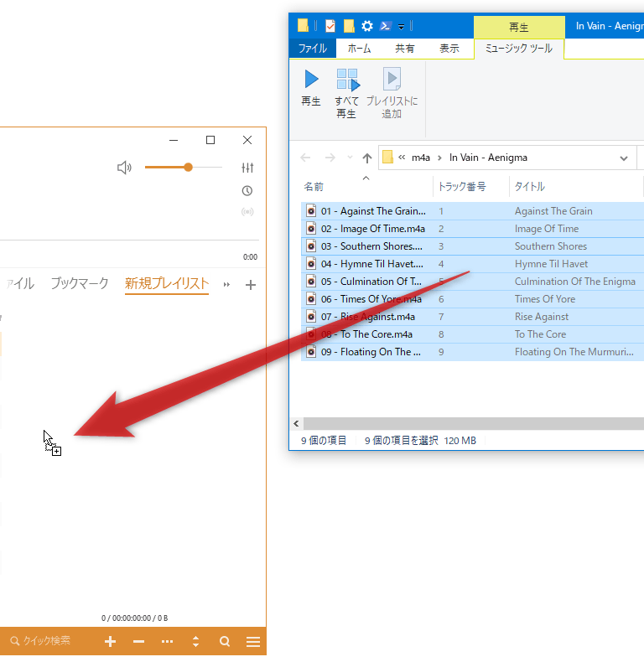Viewport: 644px width, 662px height.
Task: Select file 05 - Culmination Of T...
Action: tap(371, 282)
